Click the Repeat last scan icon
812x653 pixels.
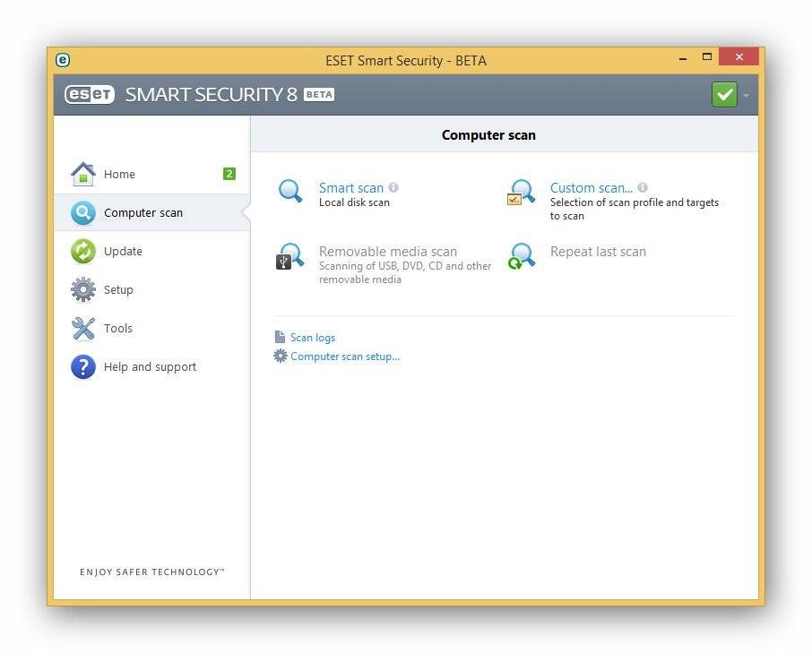pos(521,257)
